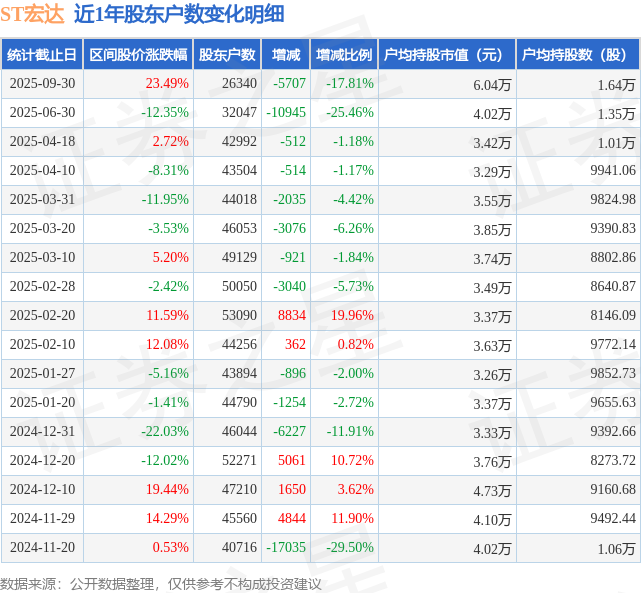Click shareholder count 40716
The width and height of the screenshot is (641, 593).
point(239,548)
